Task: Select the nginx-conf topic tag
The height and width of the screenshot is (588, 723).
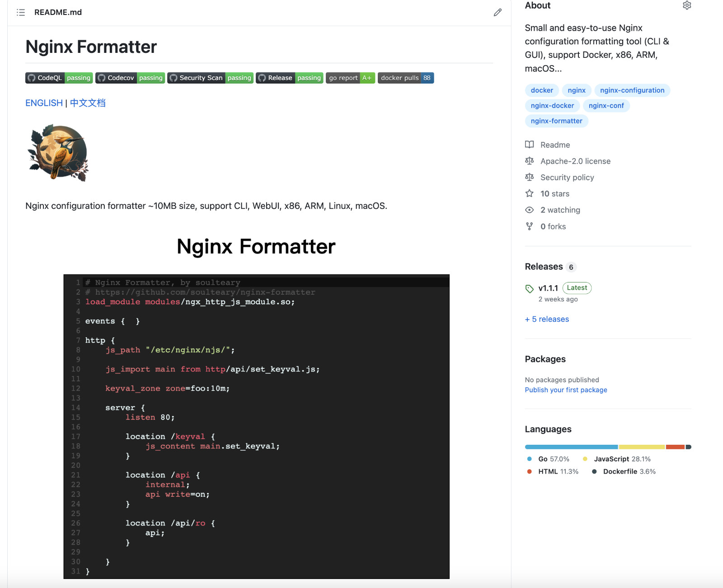Action: 606,106
